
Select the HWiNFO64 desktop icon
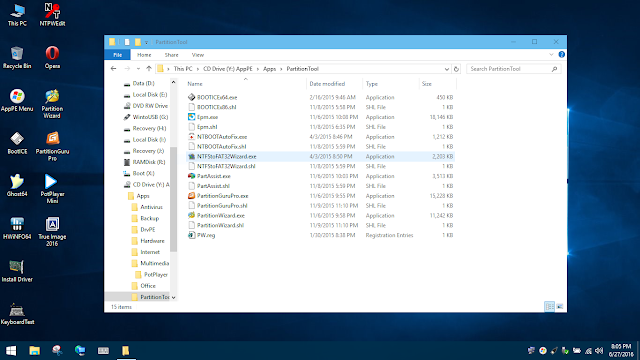pyautogui.click(x=17, y=228)
